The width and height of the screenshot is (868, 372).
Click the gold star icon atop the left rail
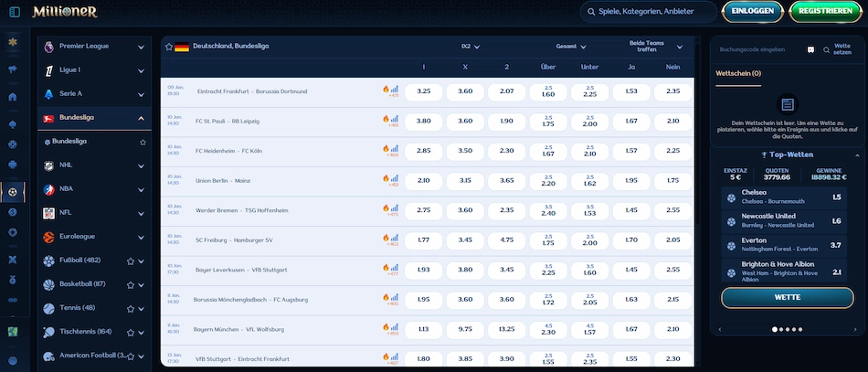coord(13,42)
